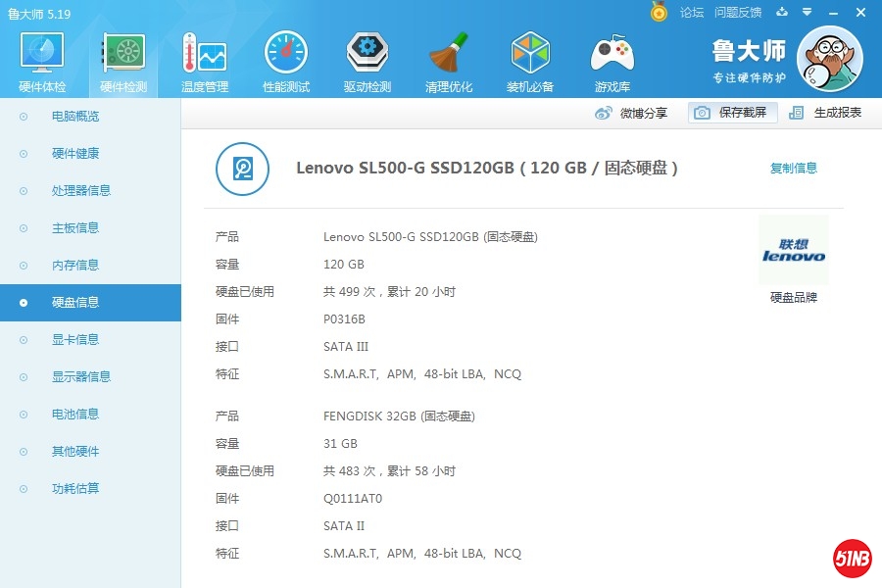Image resolution: width=882 pixels, height=588 pixels.
Task: Switch to 处理器信息 processor info
Action: [81, 191]
